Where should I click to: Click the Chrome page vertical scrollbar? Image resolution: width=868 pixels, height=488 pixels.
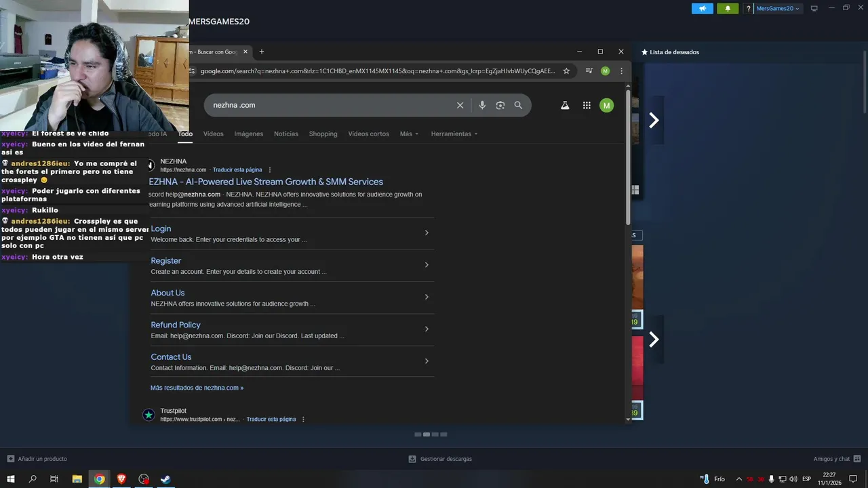point(628,156)
